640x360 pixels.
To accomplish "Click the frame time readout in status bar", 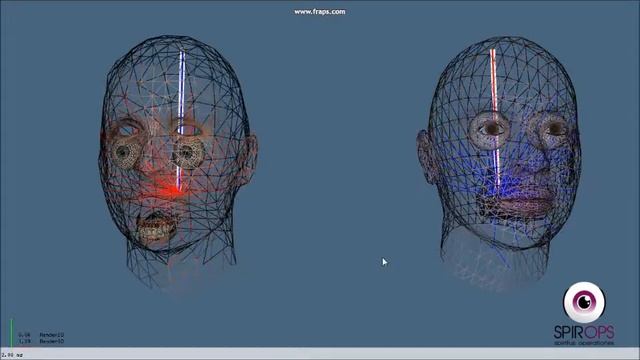I will tap(12, 355).
